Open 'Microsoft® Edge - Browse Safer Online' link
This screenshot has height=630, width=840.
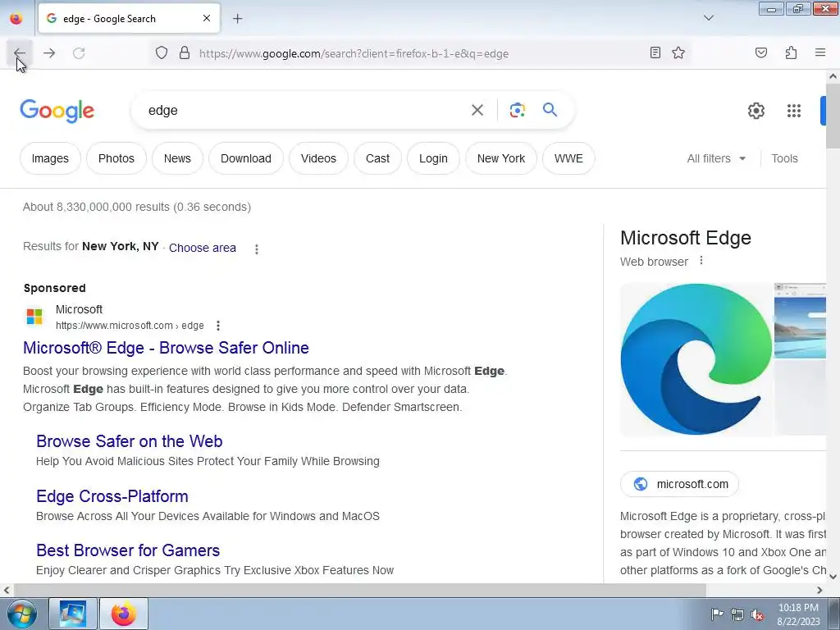coord(166,348)
